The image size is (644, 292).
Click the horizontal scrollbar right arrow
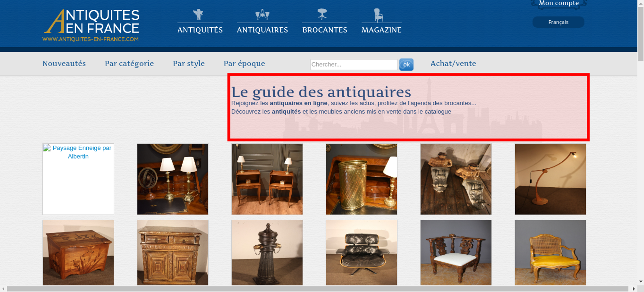click(634, 289)
